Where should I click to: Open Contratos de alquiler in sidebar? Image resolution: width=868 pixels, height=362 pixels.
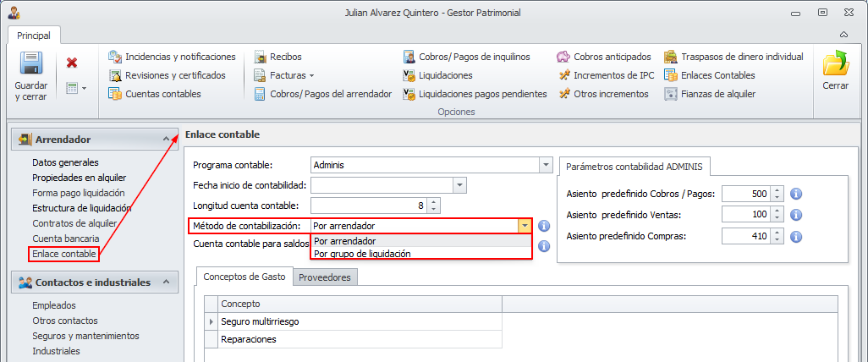click(x=74, y=223)
